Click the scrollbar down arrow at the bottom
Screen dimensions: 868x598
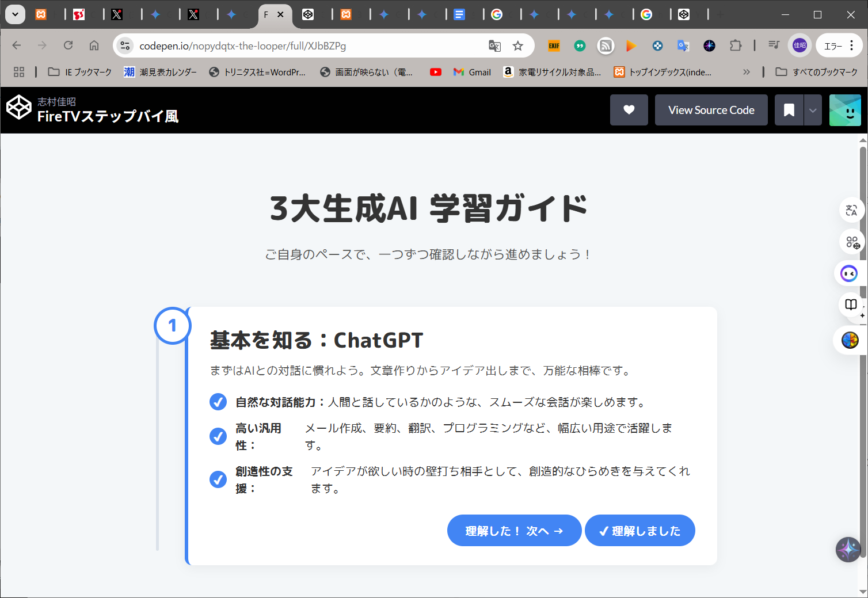[863, 592]
